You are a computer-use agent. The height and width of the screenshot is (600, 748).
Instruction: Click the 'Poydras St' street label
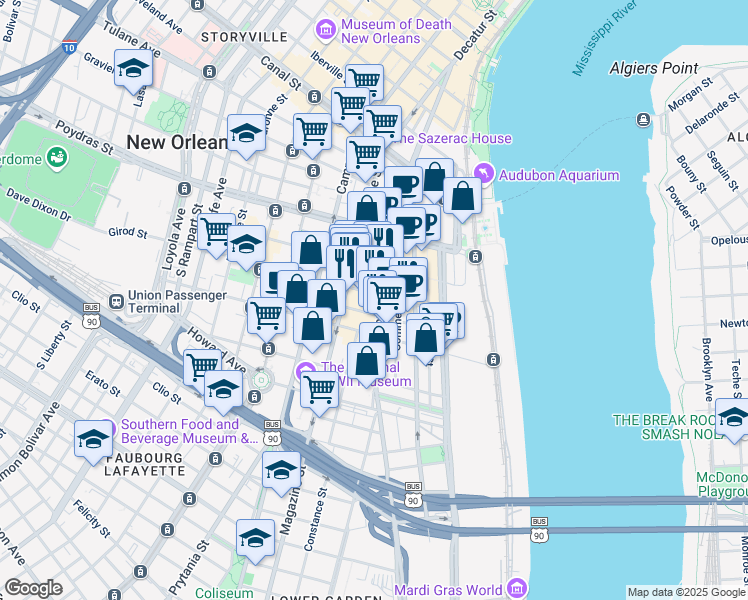(x=84, y=137)
